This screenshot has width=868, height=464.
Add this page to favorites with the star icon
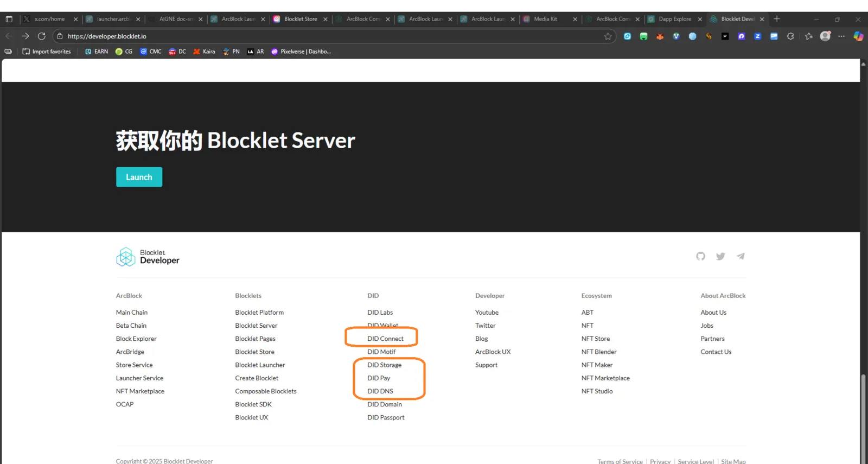click(608, 36)
